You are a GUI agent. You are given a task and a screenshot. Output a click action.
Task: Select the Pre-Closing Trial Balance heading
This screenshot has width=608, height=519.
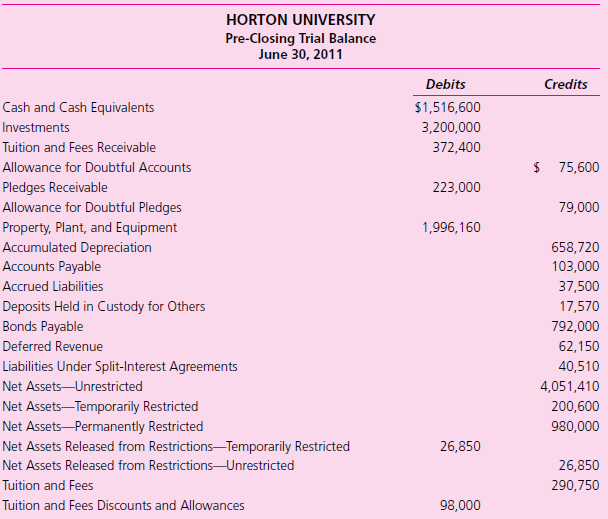301,38
